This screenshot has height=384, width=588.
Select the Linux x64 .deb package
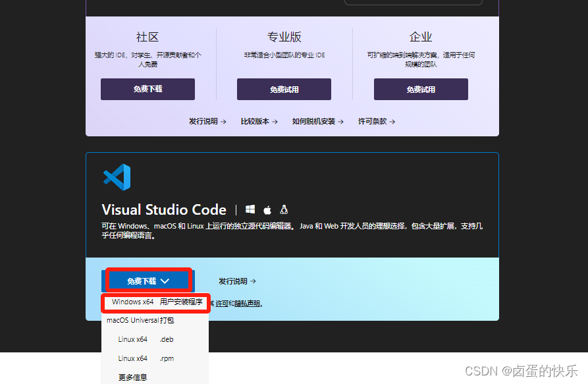(146, 339)
